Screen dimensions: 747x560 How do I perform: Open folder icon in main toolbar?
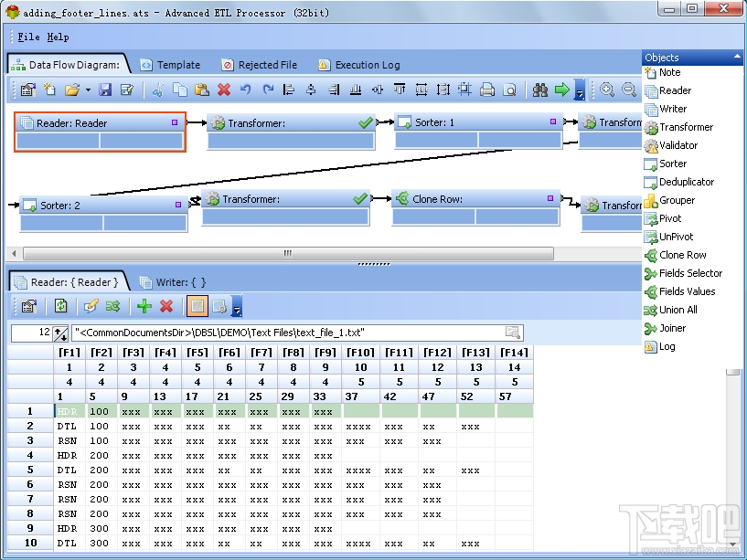[72, 90]
